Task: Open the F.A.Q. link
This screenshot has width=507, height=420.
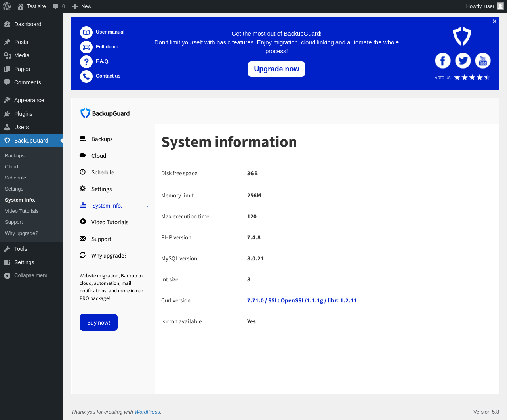Action: [103, 61]
